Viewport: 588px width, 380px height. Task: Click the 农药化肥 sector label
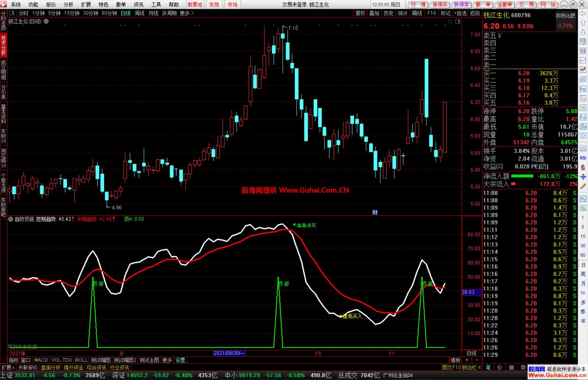[565, 16]
